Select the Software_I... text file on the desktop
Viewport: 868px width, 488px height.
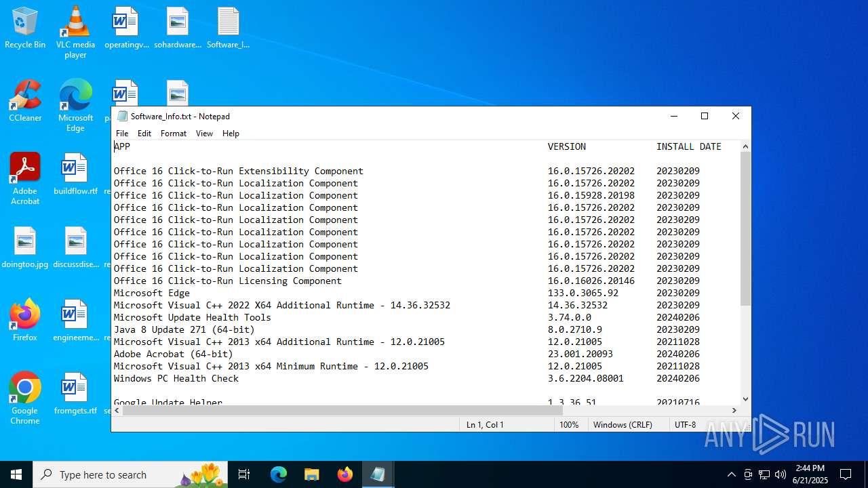[x=229, y=28]
